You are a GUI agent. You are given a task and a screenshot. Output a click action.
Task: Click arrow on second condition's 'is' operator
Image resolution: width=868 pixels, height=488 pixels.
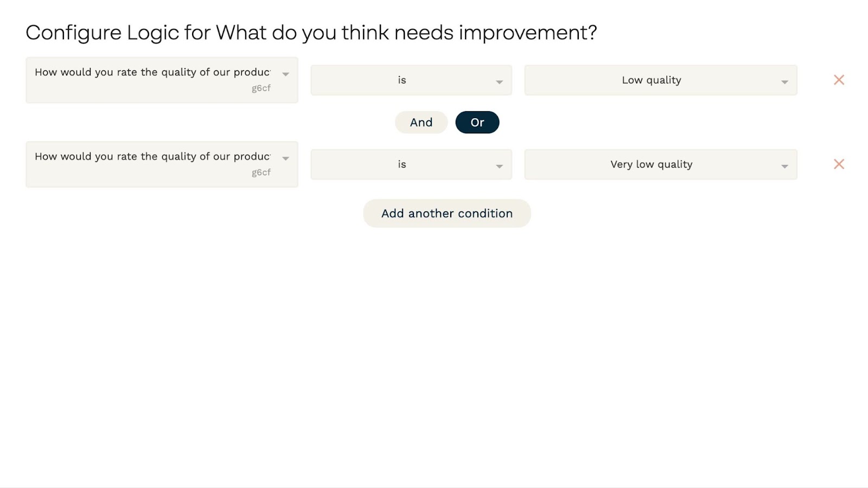(x=499, y=166)
